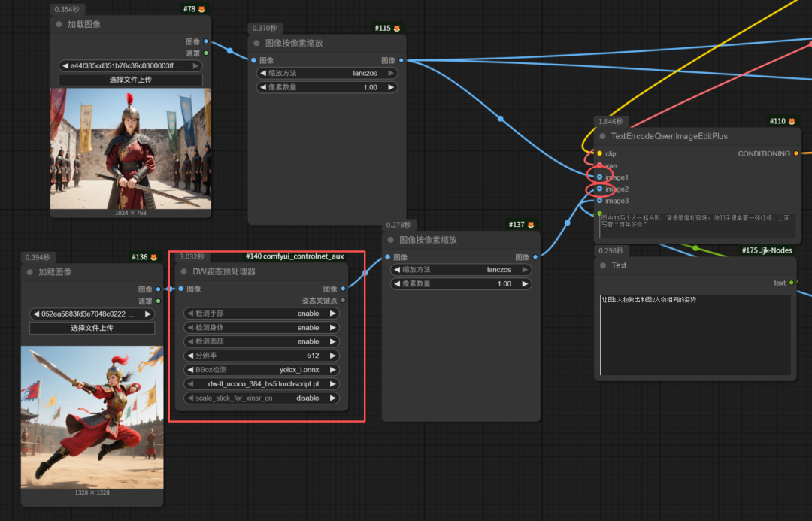812x521 pixels.
Task: Click the vae input port on TextEncodeQwenImageEditPlus
Action: tap(600, 165)
